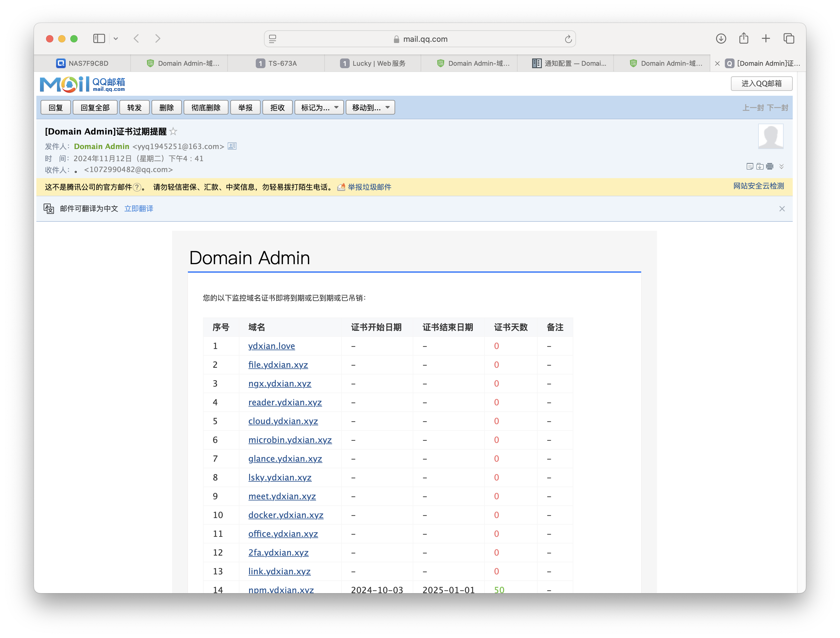
Task: Click the QQ邮箱 logo
Action: pyautogui.click(x=82, y=84)
